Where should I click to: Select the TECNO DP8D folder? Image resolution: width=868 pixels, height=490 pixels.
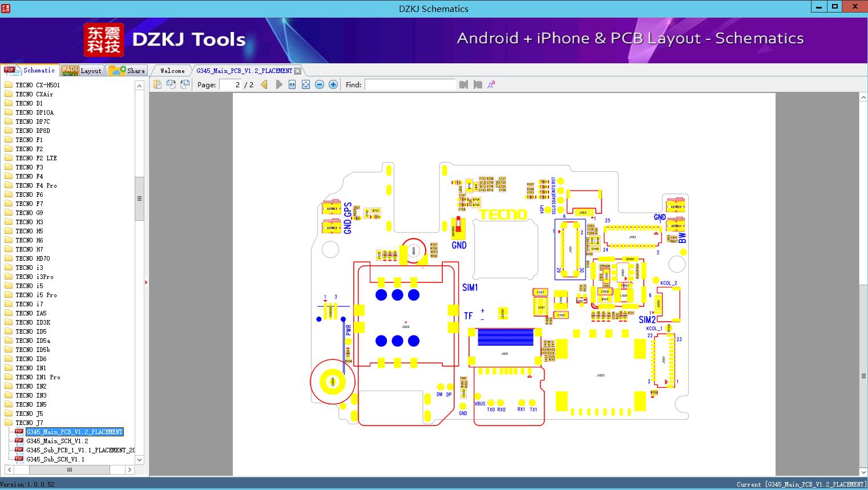(x=33, y=131)
